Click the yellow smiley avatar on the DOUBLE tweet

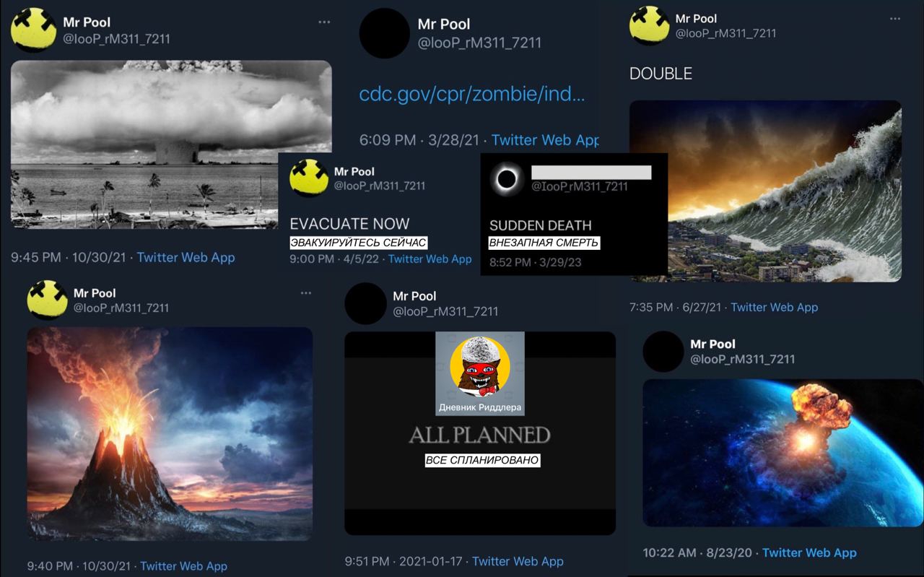point(650,26)
